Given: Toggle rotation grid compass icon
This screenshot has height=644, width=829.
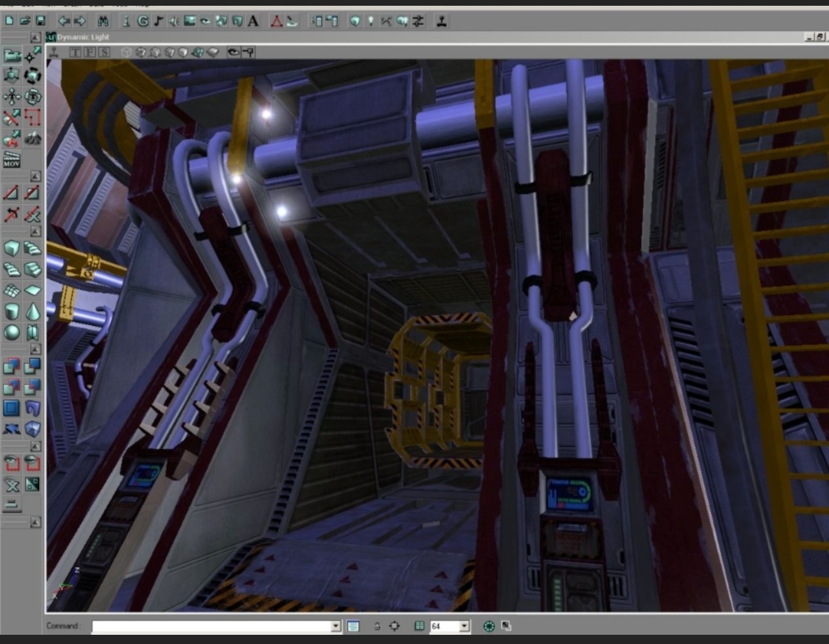Looking at the screenshot, I should (x=489, y=626).
